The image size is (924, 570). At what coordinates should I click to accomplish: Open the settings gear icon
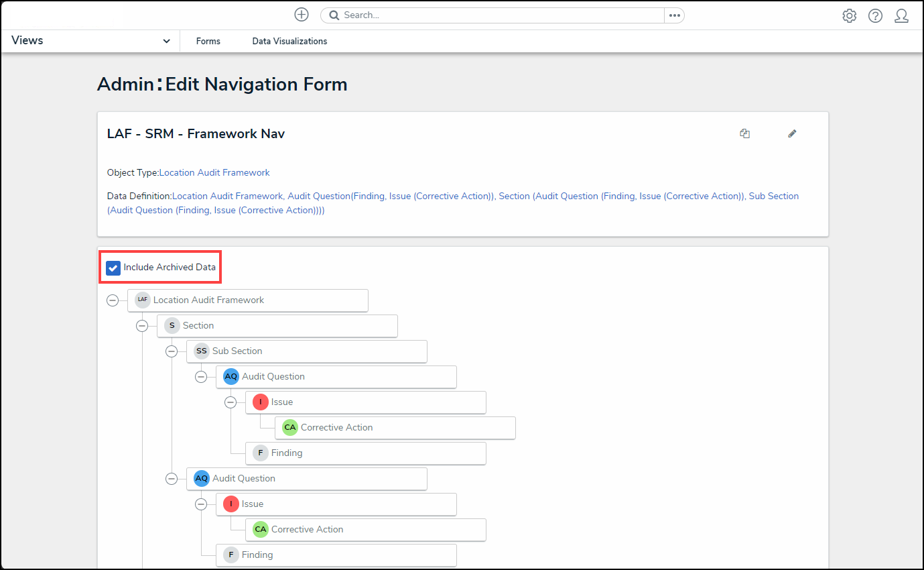point(849,16)
